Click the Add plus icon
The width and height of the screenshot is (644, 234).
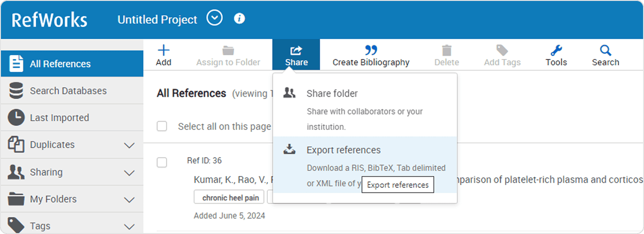click(x=163, y=50)
